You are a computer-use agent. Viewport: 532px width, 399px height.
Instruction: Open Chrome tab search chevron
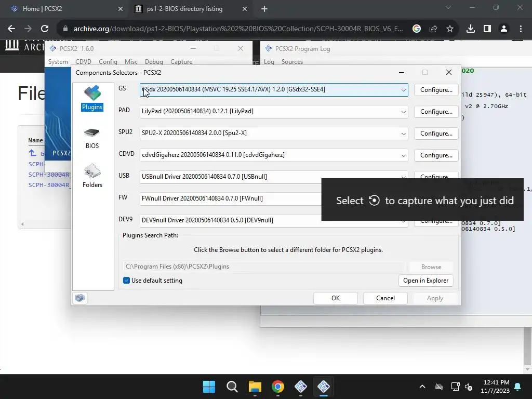(448, 7)
